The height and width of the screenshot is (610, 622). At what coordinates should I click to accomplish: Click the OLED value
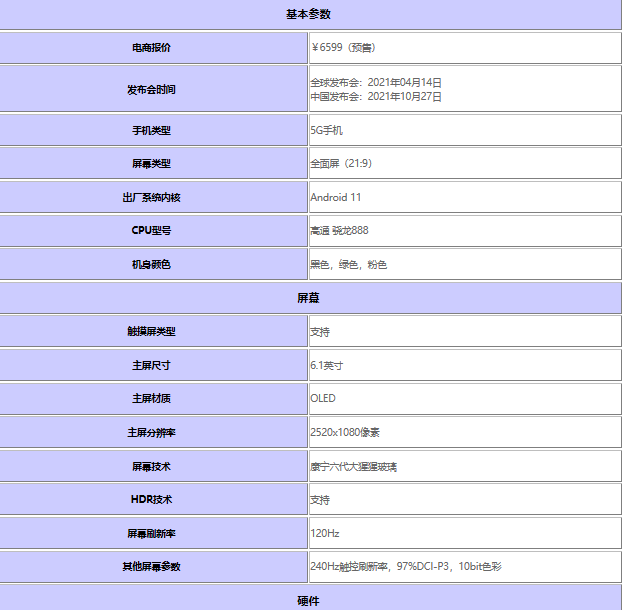323,398
